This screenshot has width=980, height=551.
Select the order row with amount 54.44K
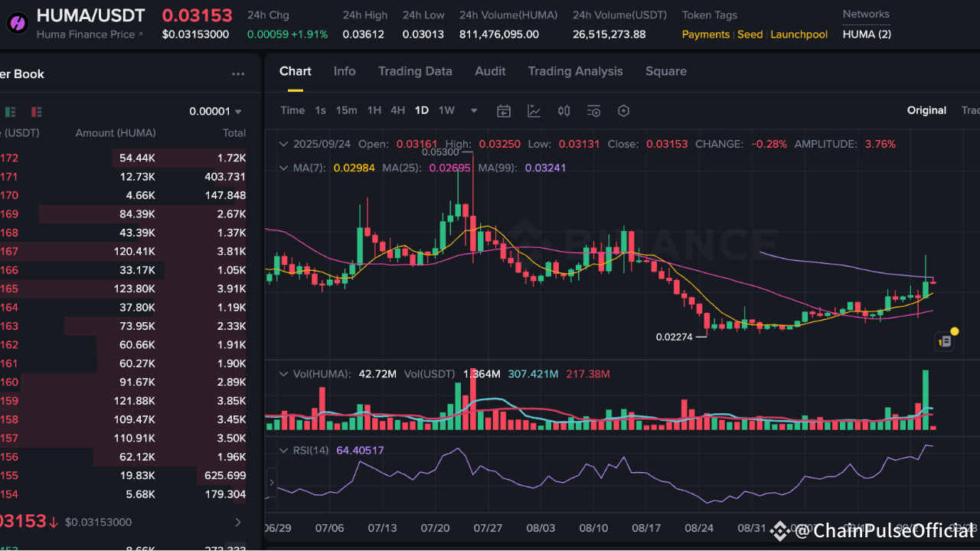click(x=122, y=158)
